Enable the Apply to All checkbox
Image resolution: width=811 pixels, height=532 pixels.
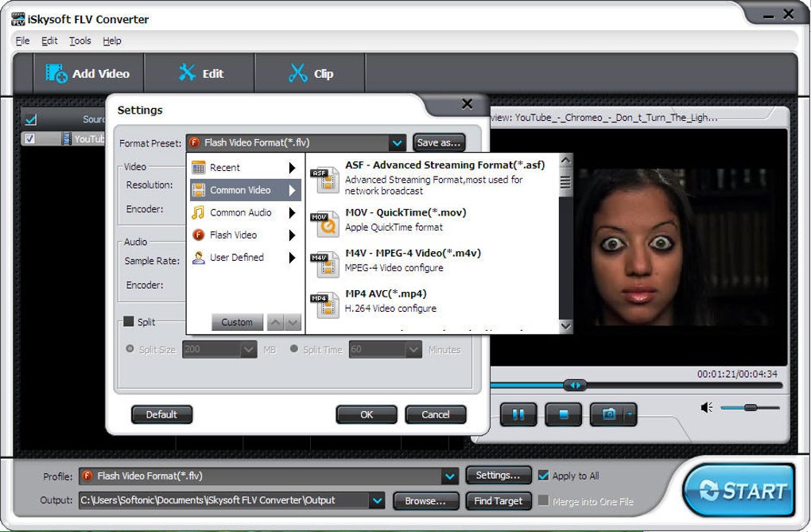click(x=544, y=476)
